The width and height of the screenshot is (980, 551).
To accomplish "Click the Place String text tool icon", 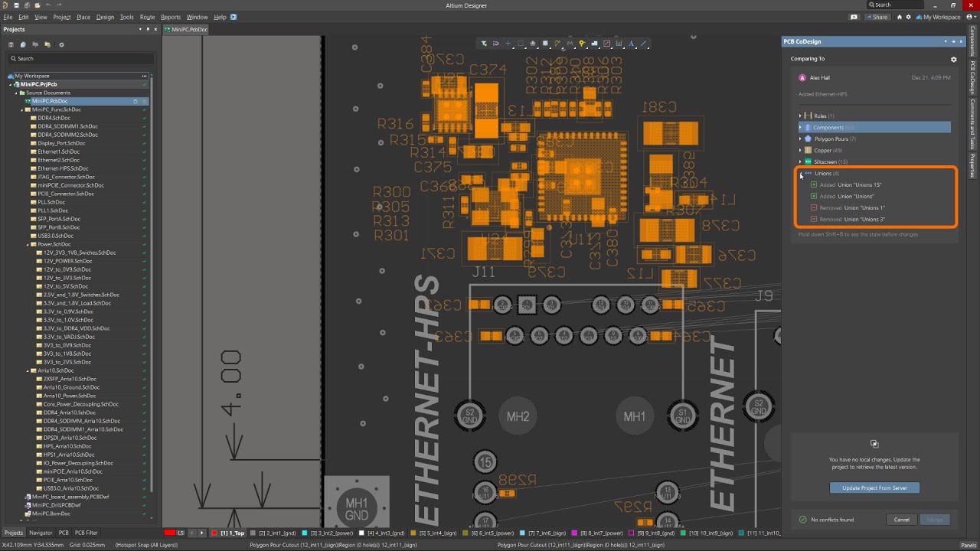I will [631, 44].
